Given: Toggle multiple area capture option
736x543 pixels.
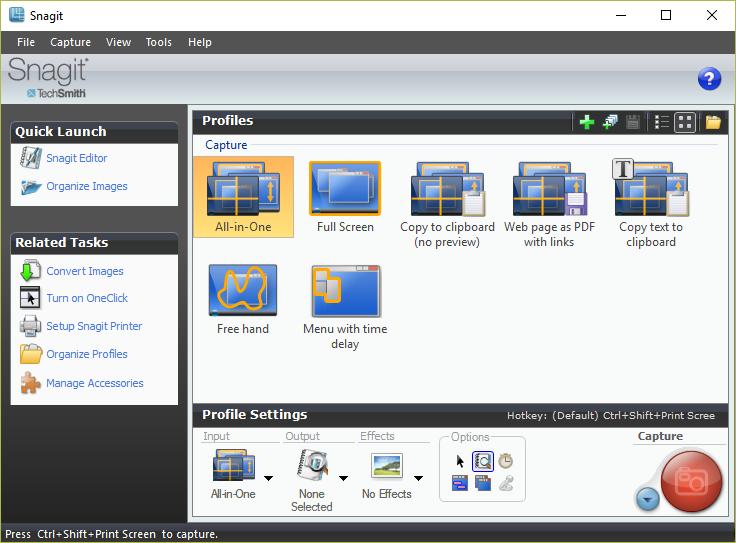Looking at the screenshot, I should (483, 483).
